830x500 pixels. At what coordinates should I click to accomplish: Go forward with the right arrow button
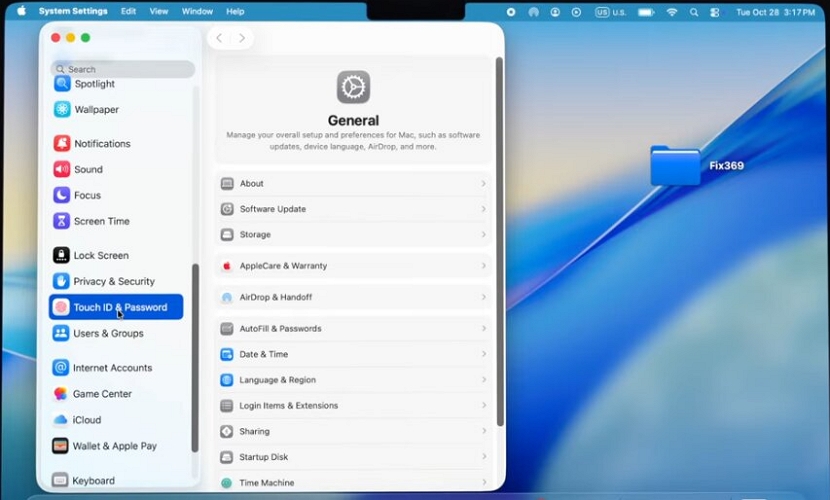tap(242, 38)
